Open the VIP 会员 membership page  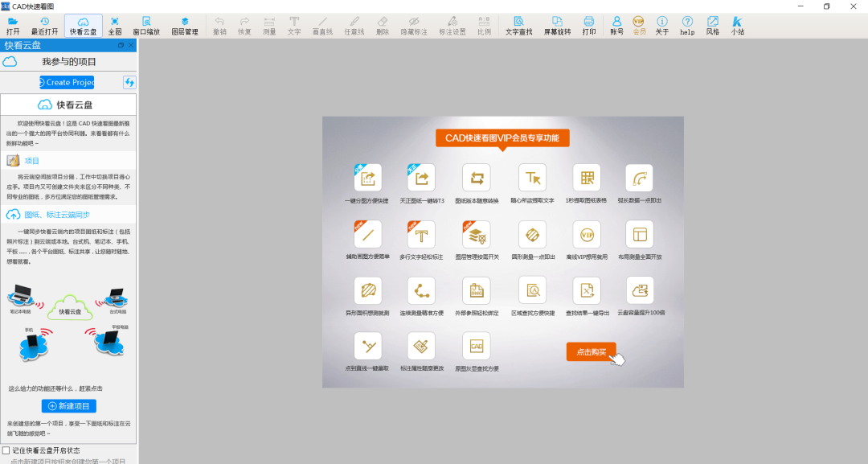point(639,26)
